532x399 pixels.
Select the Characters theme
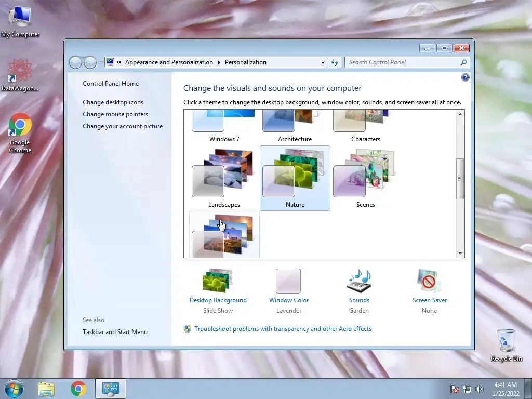coord(365,127)
